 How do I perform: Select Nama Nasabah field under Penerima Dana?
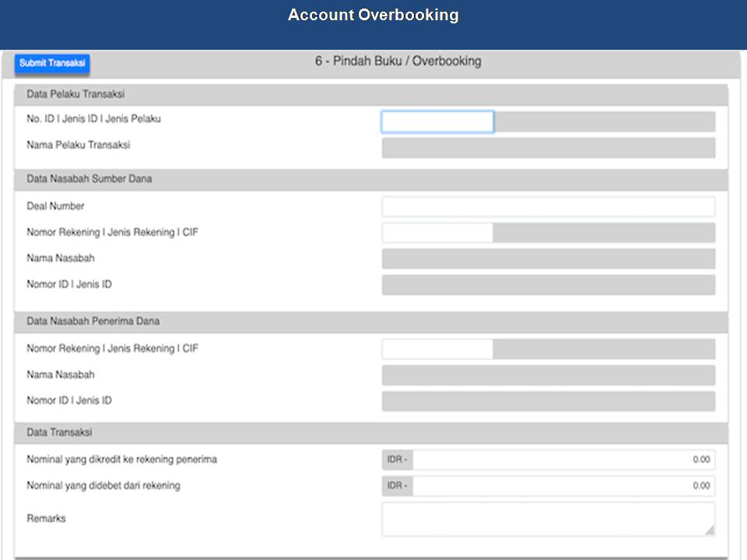point(548,376)
